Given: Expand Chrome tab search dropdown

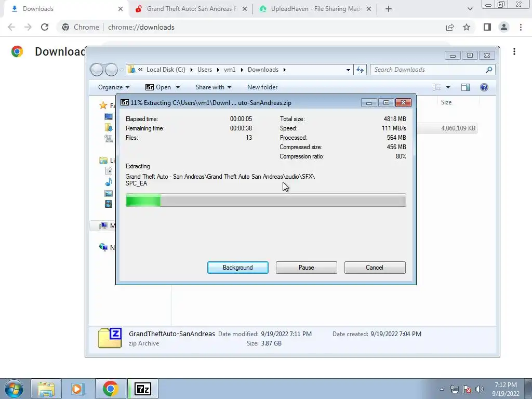Looking at the screenshot, I should [470, 9].
